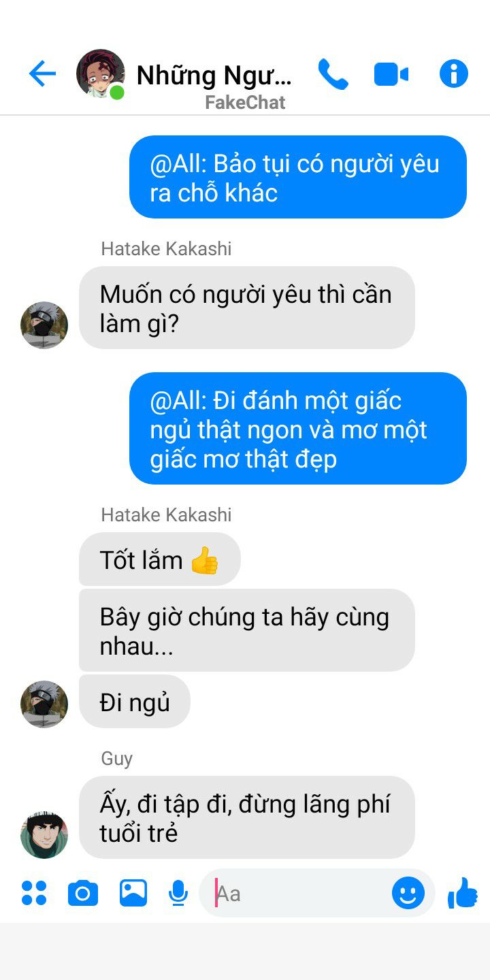Select the blue "Bảo tụi có người yêu" message

coord(298,177)
